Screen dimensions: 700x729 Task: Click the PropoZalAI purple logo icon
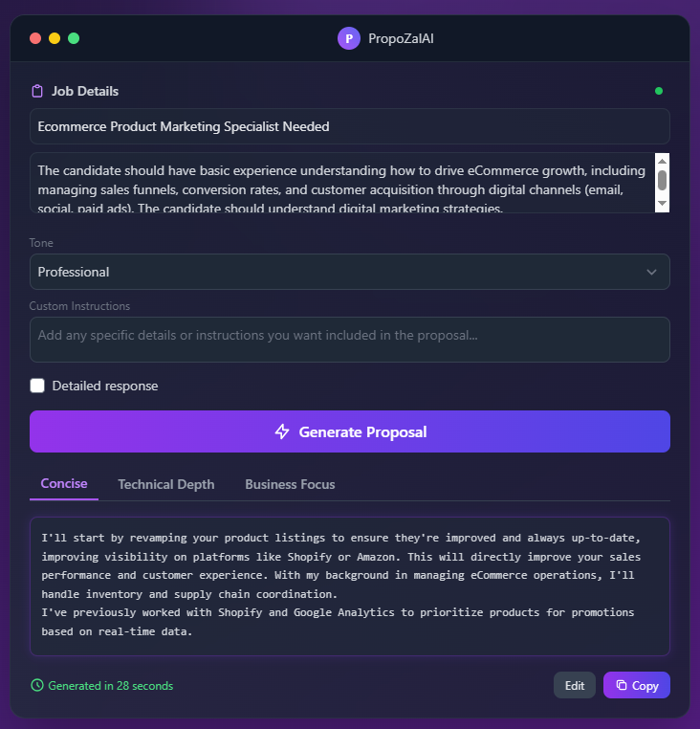click(348, 38)
